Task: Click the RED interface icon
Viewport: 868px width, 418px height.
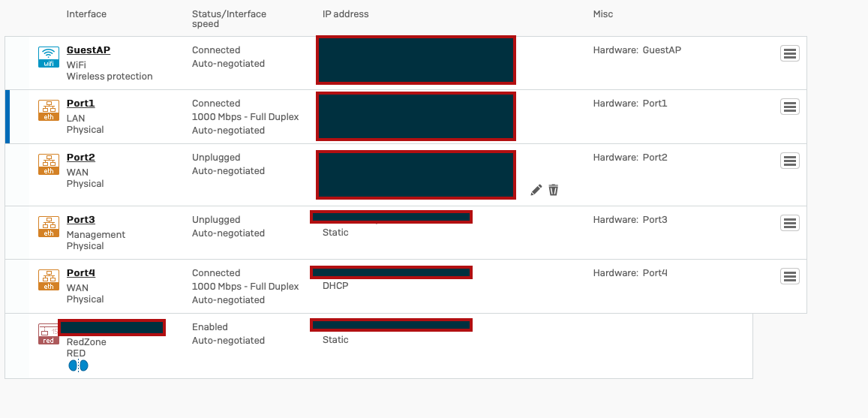Action: point(49,334)
